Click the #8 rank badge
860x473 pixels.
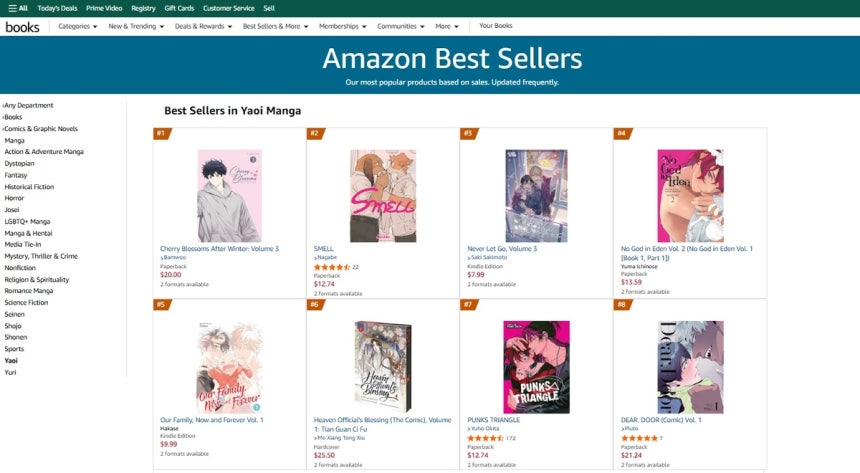click(x=620, y=304)
